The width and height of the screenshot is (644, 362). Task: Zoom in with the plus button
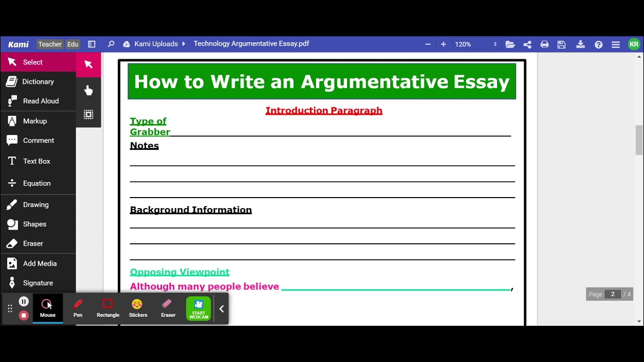(x=443, y=44)
